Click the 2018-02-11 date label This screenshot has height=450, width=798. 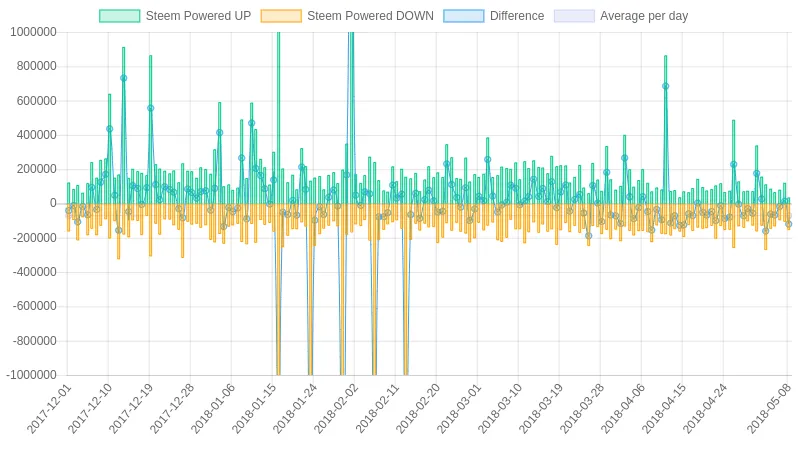pyautogui.click(x=378, y=409)
